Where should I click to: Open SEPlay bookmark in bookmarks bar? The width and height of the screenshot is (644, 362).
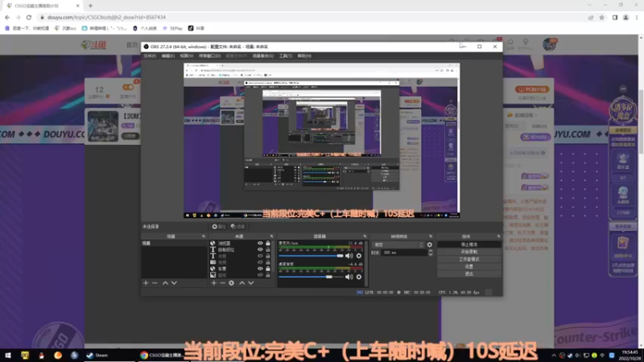[x=172, y=28]
